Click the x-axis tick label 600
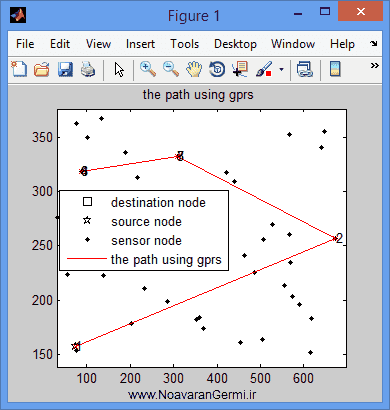Viewport: 390px width, 410px height. pyautogui.click(x=303, y=378)
